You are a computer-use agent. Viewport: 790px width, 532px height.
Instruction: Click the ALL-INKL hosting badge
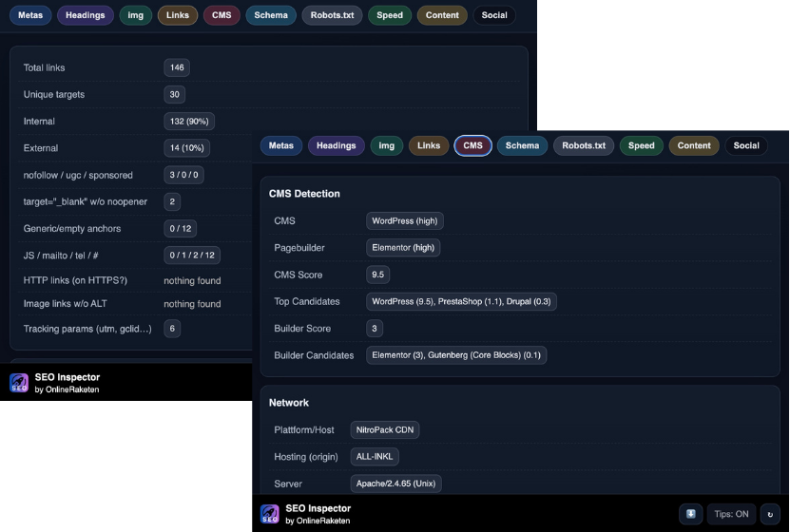click(x=375, y=457)
